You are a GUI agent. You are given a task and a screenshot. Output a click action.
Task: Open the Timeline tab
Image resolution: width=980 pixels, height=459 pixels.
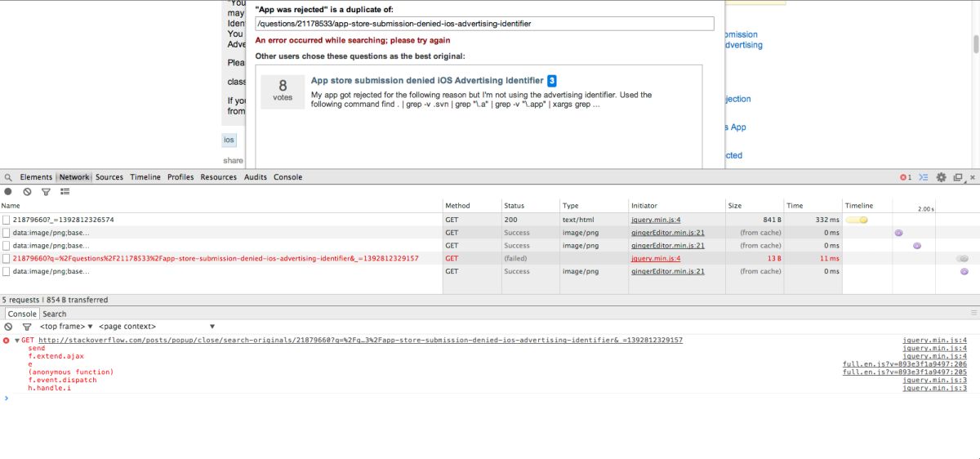click(145, 177)
